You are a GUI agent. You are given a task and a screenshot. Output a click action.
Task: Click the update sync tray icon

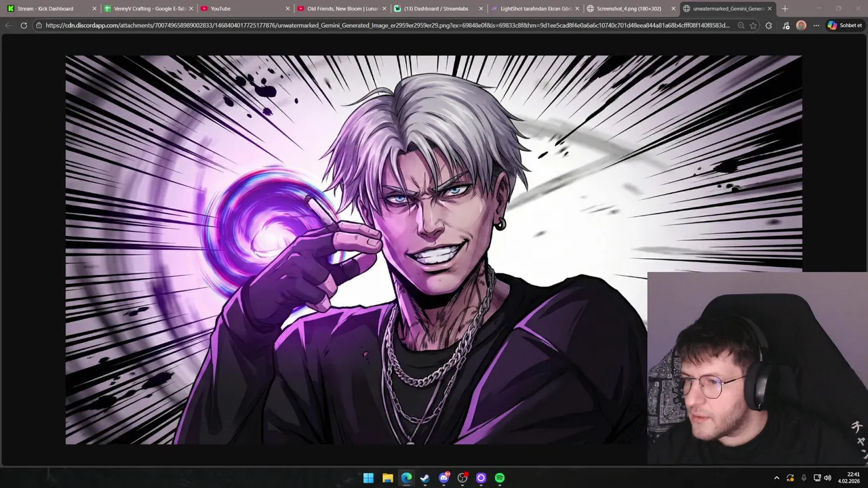point(790,478)
